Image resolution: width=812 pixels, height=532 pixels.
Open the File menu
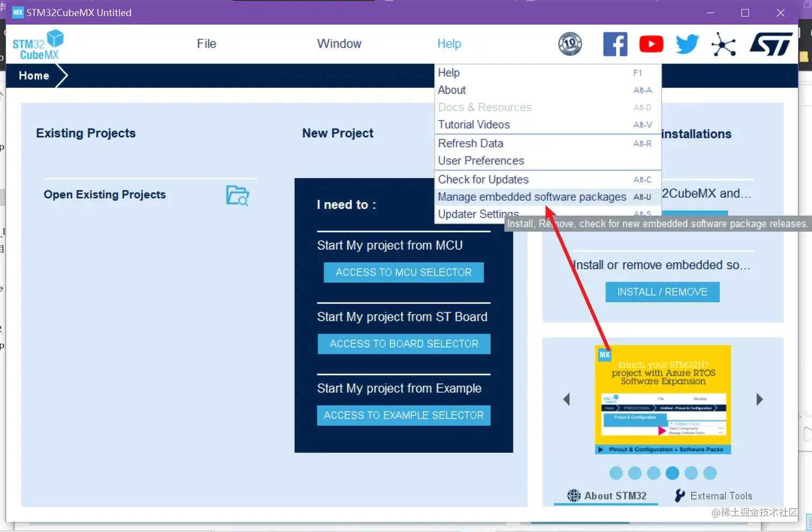click(x=206, y=44)
